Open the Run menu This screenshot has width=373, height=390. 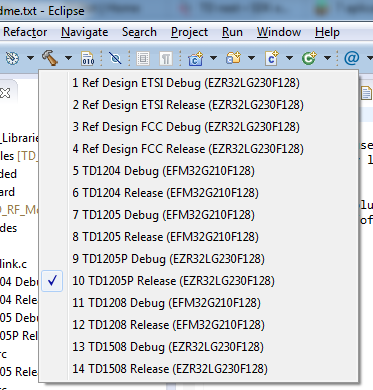pyautogui.click(x=232, y=32)
